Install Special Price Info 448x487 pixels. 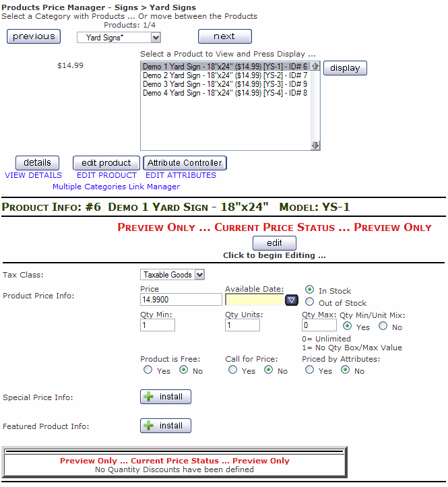point(166,397)
